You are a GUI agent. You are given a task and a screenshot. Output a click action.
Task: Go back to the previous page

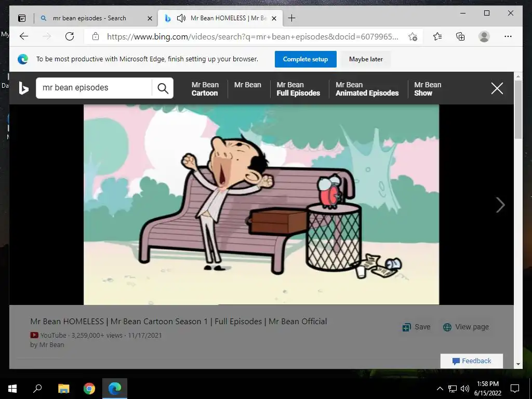(24, 36)
